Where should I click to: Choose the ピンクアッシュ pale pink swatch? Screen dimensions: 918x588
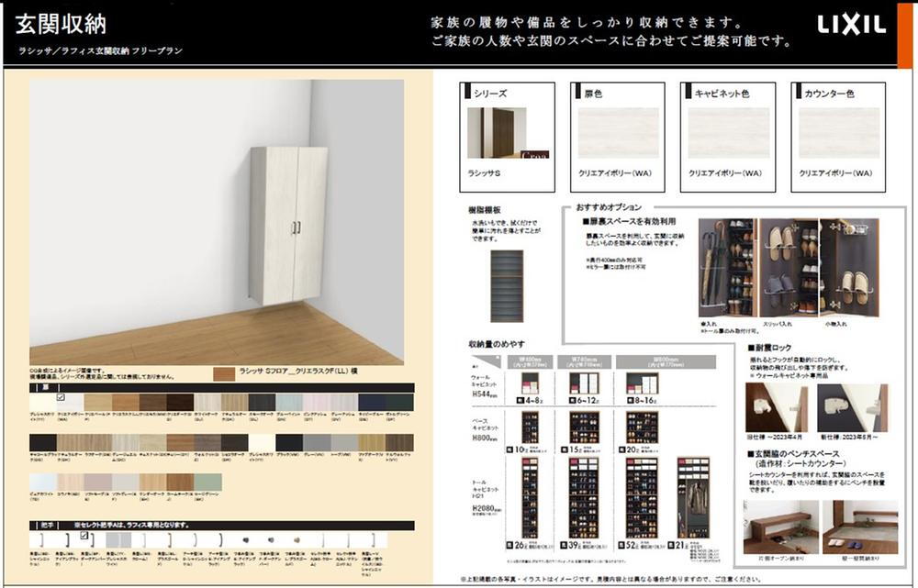tap(318, 403)
